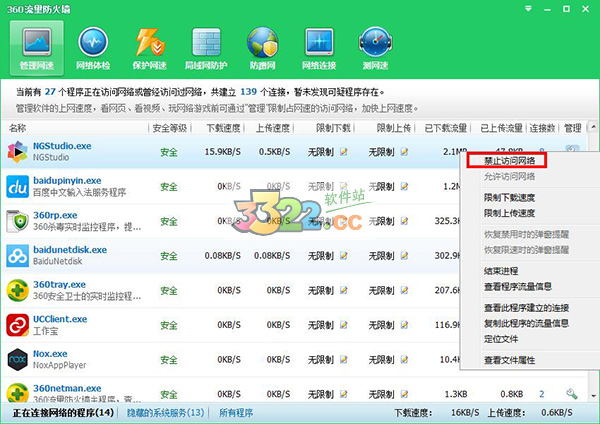600x424 pixels.
Task: Open the 防蹭网 tool
Action: pos(262,49)
